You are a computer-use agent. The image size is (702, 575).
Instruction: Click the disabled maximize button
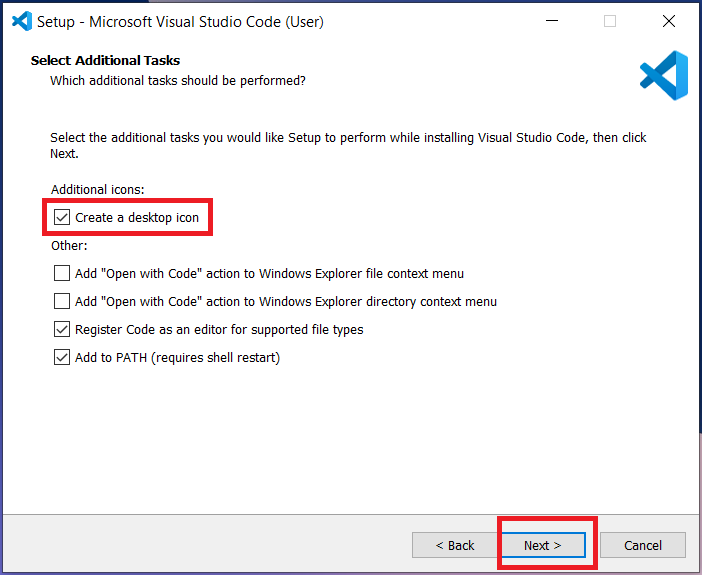point(610,21)
